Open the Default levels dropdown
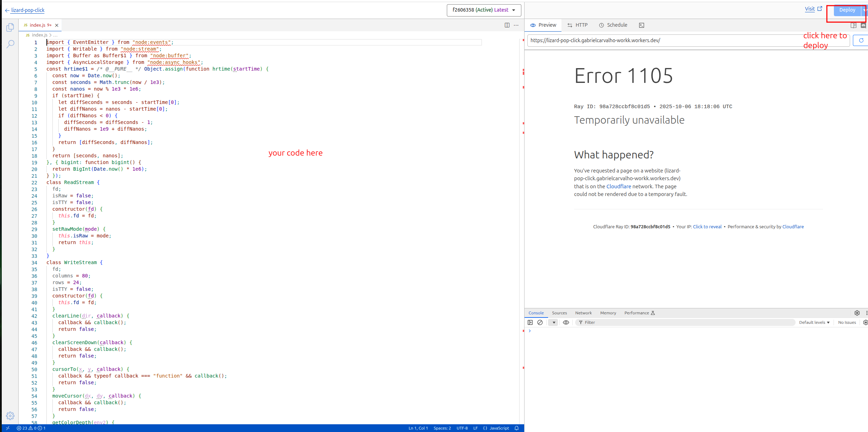868x432 pixels. pyautogui.click(x=814, y=322)
